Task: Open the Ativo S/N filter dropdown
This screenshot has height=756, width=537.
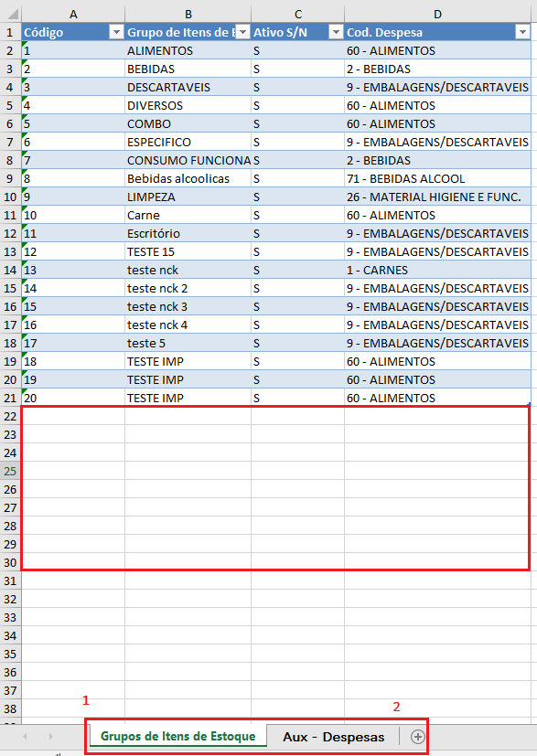Action: point(336,32)
